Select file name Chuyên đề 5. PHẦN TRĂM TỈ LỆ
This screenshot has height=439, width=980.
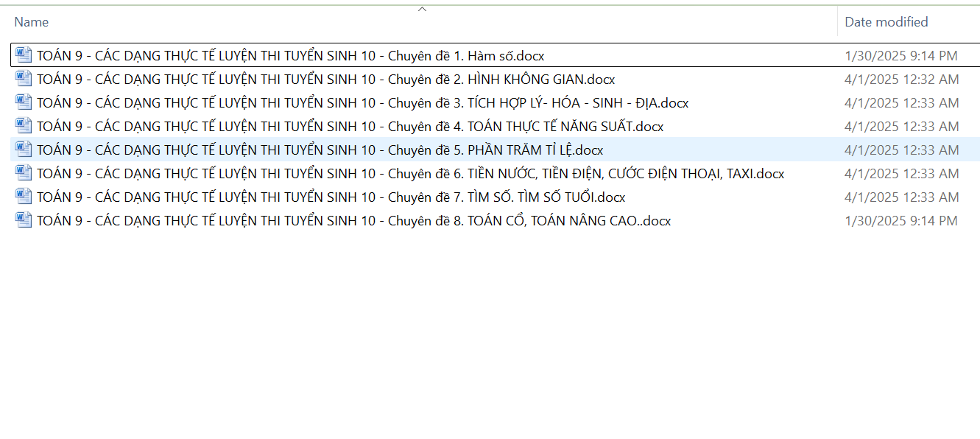tap(320, 150)
